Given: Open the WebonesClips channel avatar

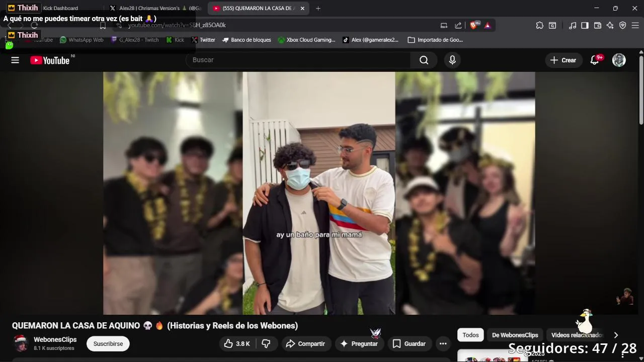Looking at the screenshot, I should [21, 343].
